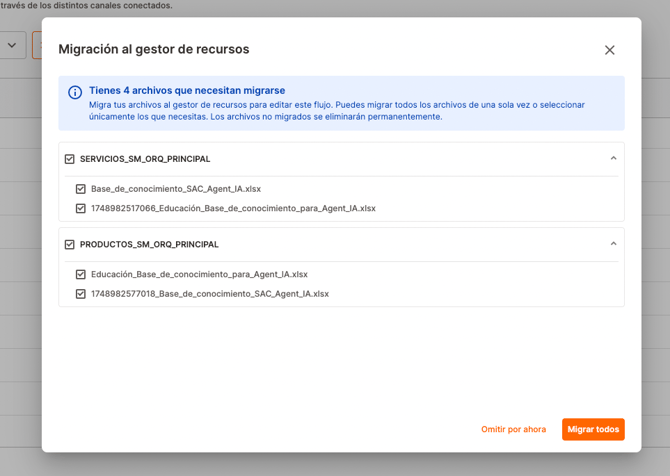Click the orange-outlined button behind the dialog
The height and width of the screenshot is (476, 670).
pos(37,45)
